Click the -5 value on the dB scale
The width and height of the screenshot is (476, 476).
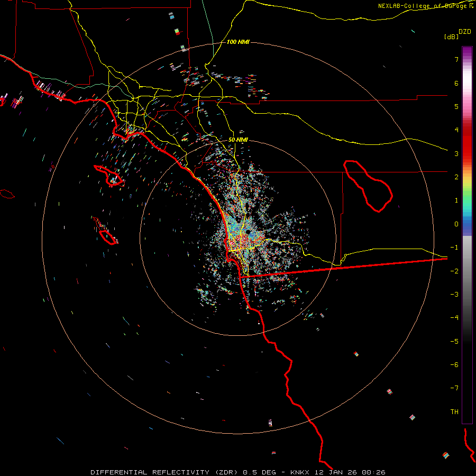point(454,342)
